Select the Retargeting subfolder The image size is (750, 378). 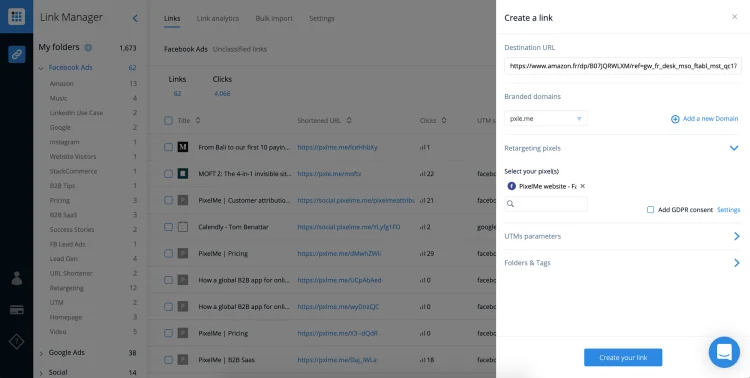[66, 288]
